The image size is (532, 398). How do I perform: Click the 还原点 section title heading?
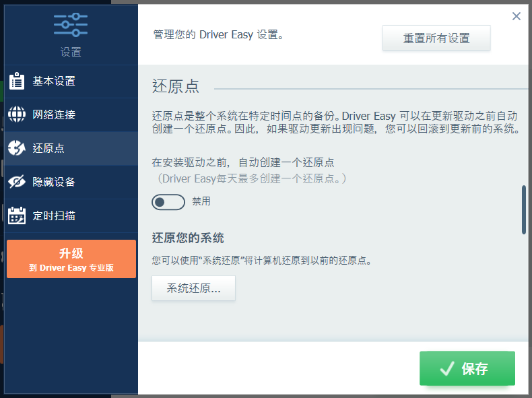coord(175,86)
